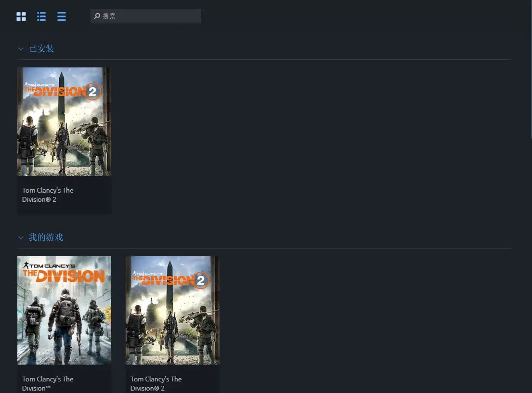Click the search magnifier icon
532x393 pixels.
(x=97, y=16)
